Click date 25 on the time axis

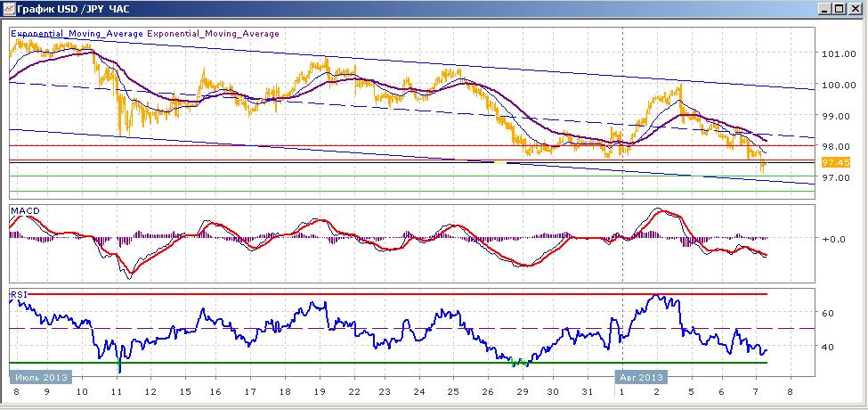tap(451, 391)
